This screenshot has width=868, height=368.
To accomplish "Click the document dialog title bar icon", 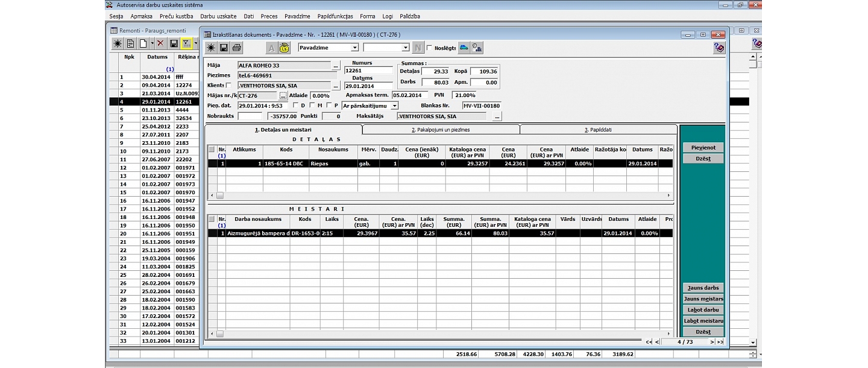I will [208, 34].
